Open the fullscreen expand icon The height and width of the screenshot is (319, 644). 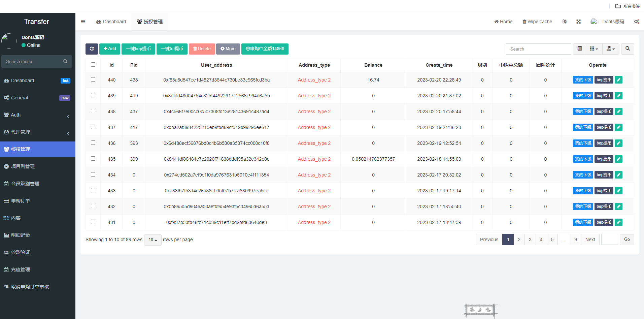(578, 22)
